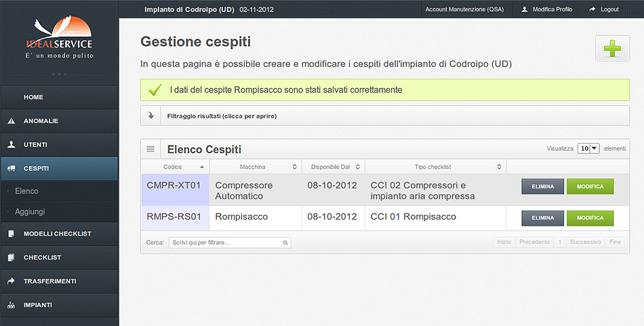
Task: Click the RMPS-RS01 code cell
Action: [175, 218]
